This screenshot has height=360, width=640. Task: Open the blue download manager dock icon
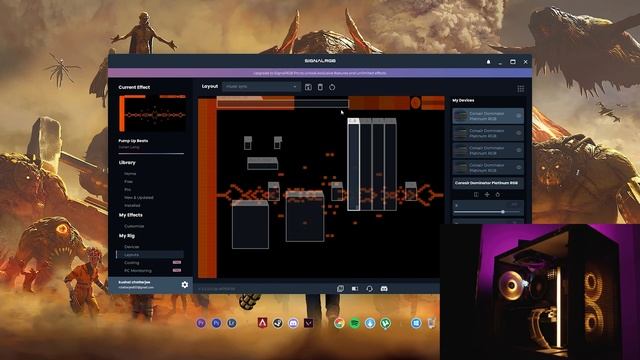[370, 323]
